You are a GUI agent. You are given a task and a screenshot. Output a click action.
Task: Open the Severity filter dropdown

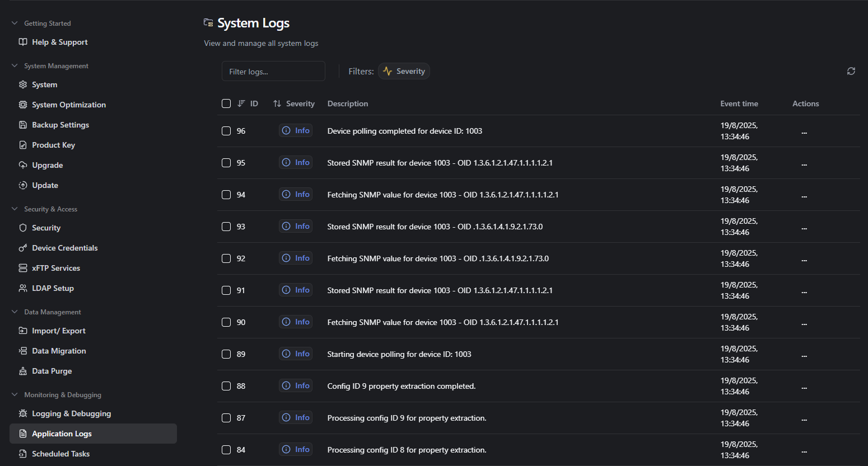404,71
